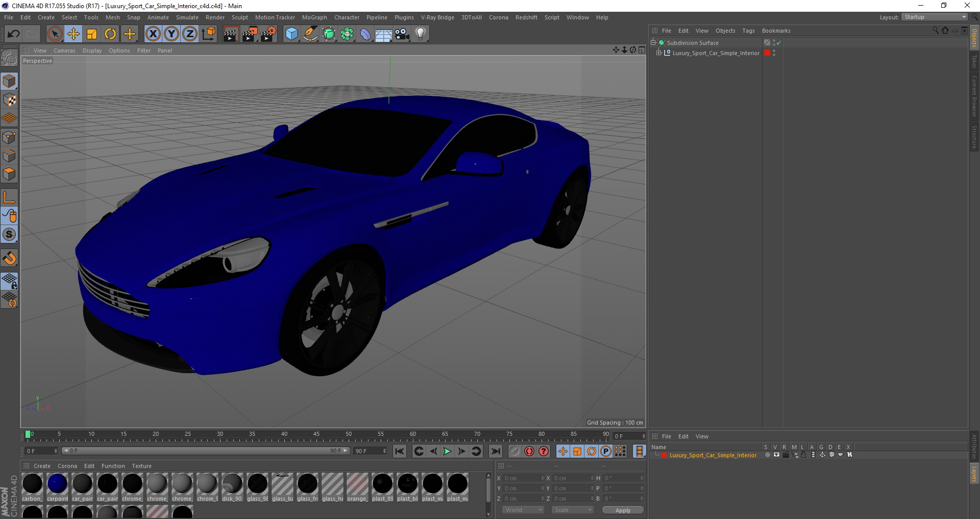This screenshot has width=980, height=519.
Task: Open material manager Texture menu
Action: [x=141, y=466]
